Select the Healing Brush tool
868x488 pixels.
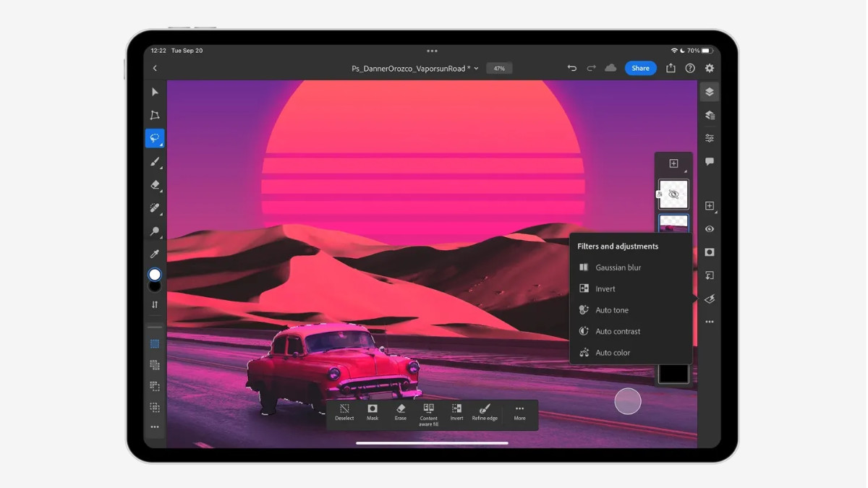point(154,209)
